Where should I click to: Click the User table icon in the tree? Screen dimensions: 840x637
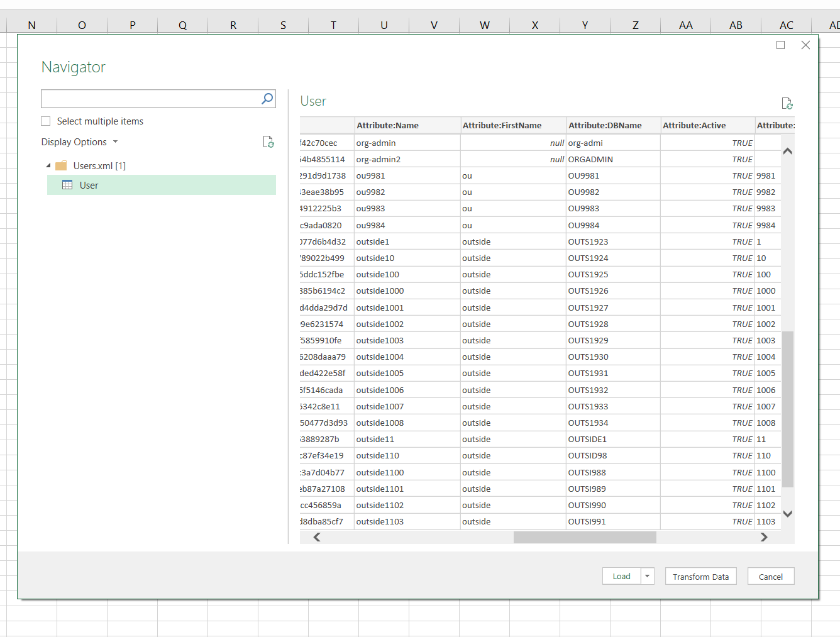click(67, 185)
